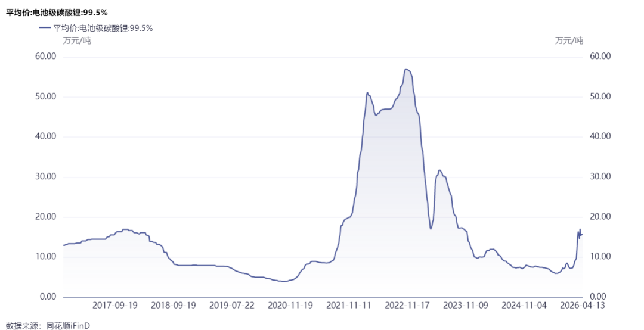The width and height of the screenshot is (644, 330).
Task: Click the left axis label 10.00
Action: (x=45, y=257)
